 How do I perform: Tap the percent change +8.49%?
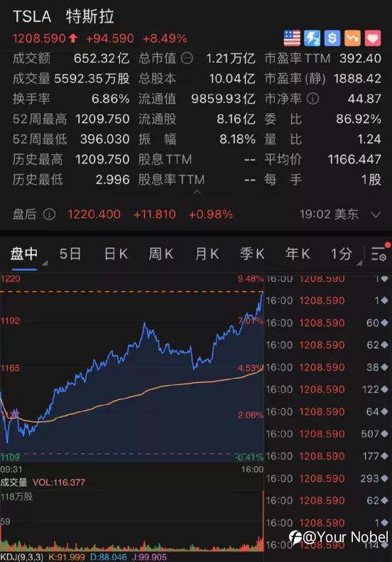165,38
